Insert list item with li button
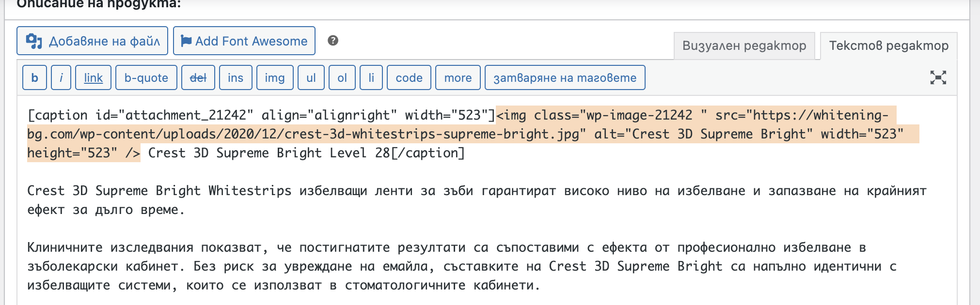Screen dimensions: 980x305 tap(371, 77)
